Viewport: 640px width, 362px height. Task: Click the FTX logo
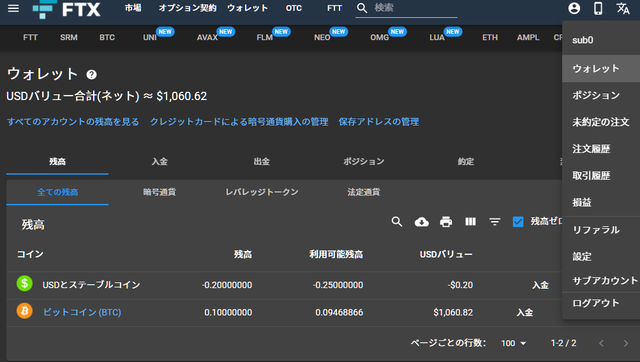[67, 9]
